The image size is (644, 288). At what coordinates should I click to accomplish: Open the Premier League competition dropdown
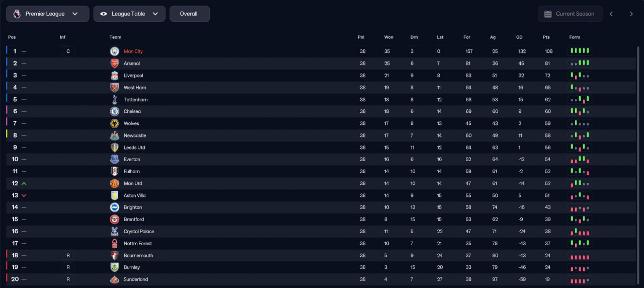click(48, 14)
